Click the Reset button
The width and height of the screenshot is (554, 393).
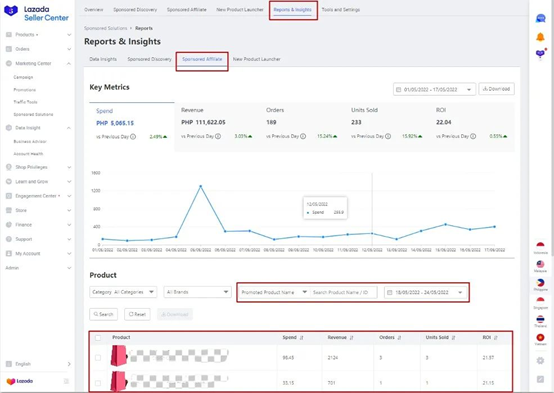[x=137, y=314]
